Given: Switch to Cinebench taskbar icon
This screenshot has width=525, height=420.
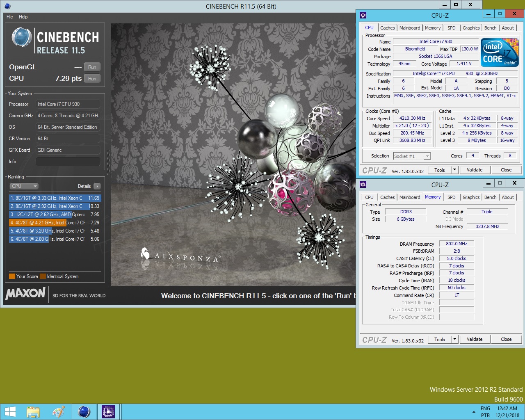Looking at the screenshot, I should pos(84,412).
